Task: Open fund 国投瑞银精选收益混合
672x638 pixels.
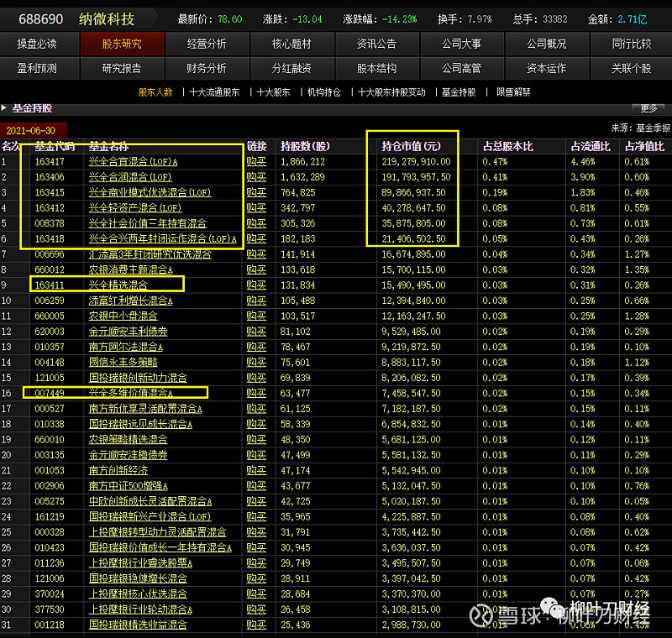Action: point(138,625)
